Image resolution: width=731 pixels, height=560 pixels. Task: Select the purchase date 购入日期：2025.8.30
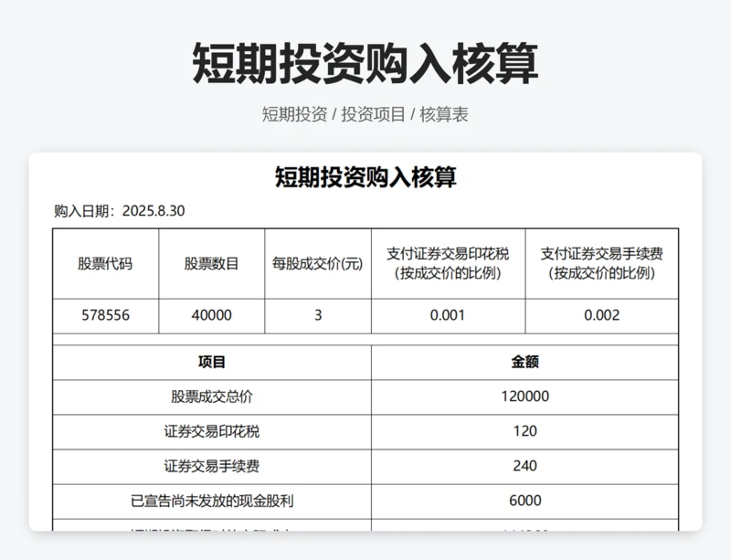pyautogui.click(x=120, y=211)
